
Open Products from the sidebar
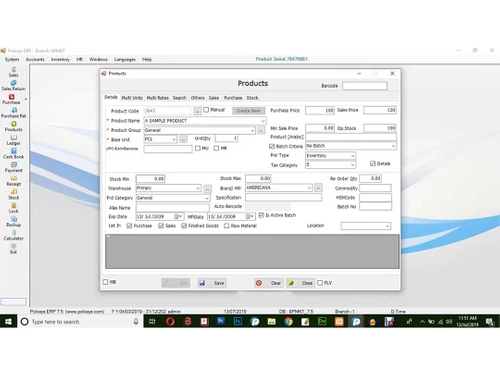[14, 126]
